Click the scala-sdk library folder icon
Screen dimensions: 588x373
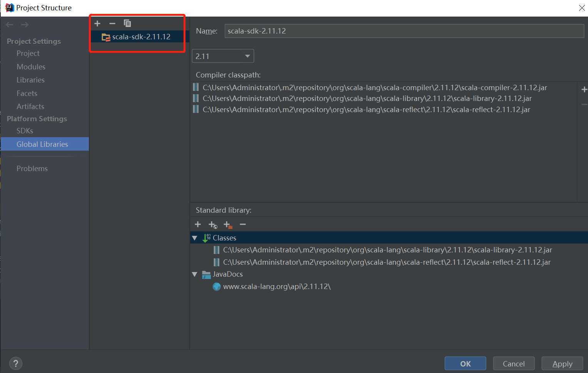[106, 37]
